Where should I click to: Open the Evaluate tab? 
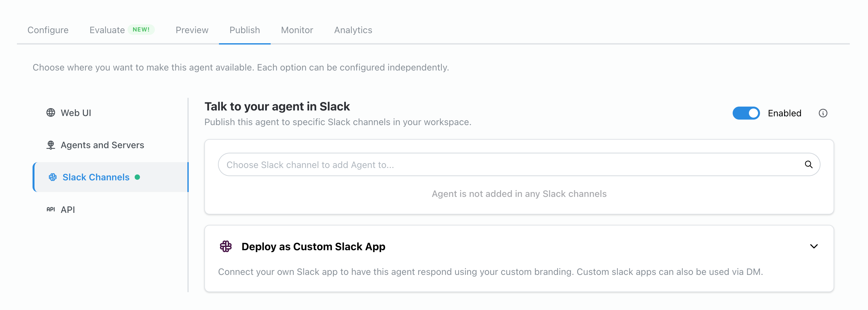click(x=107, y=30)
